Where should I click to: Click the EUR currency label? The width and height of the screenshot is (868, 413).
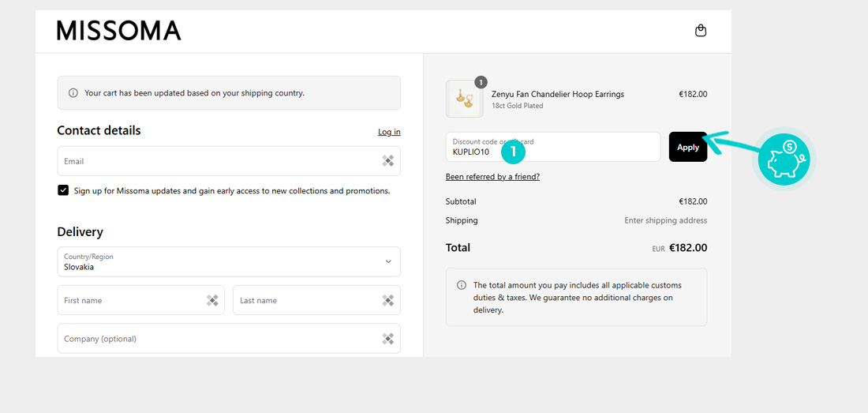[x=658, y=249]
